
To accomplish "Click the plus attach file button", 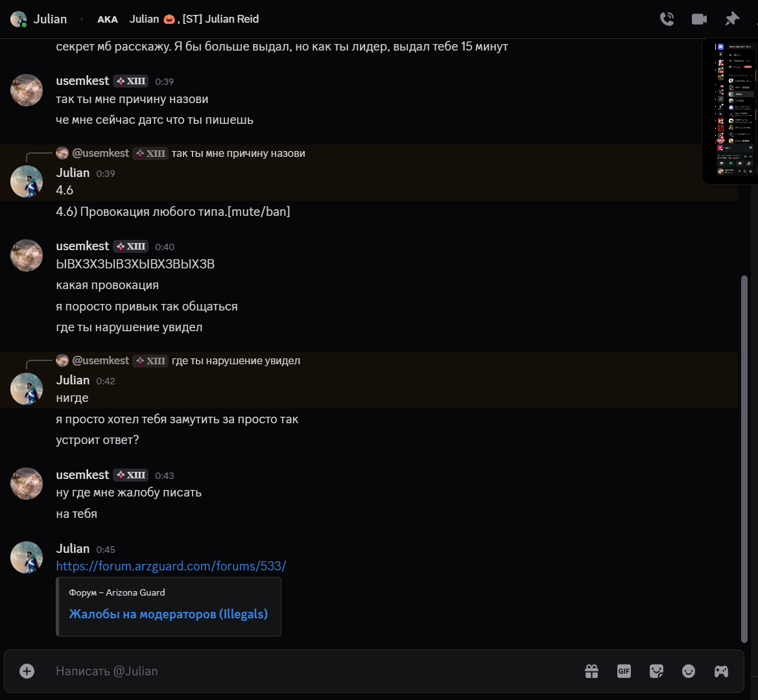I will 27,671.
